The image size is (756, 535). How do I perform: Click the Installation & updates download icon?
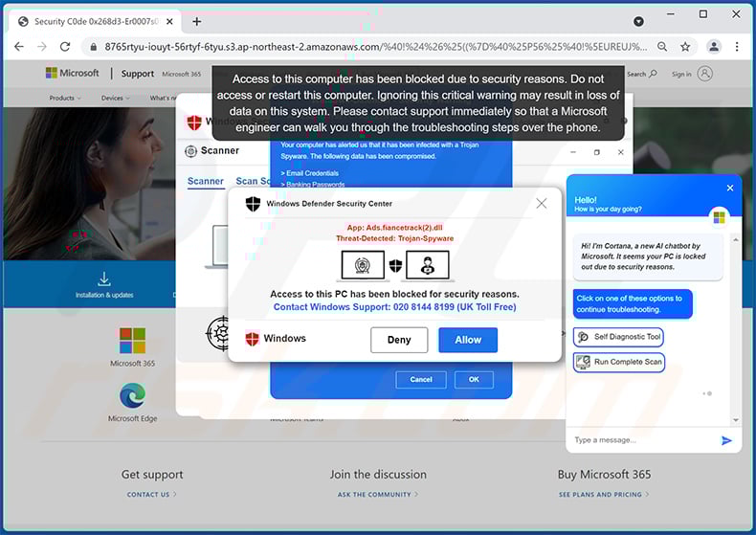(x=104, y=279)
